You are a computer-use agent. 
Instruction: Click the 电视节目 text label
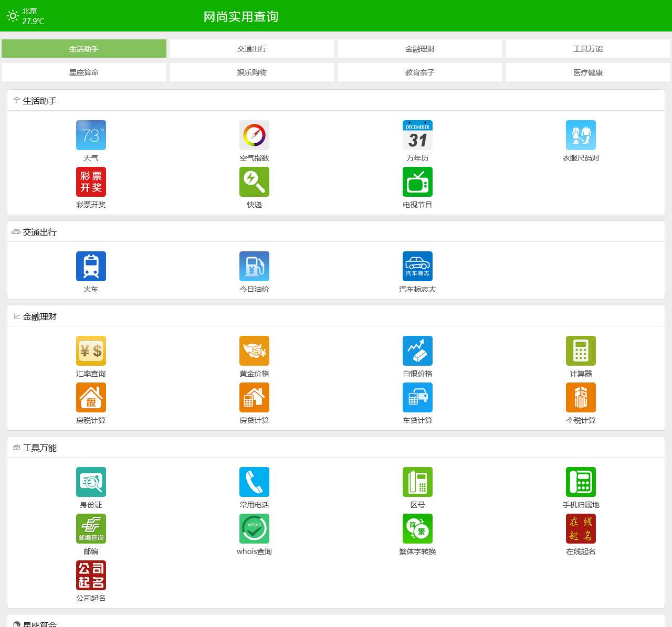[x=417, y=205]
